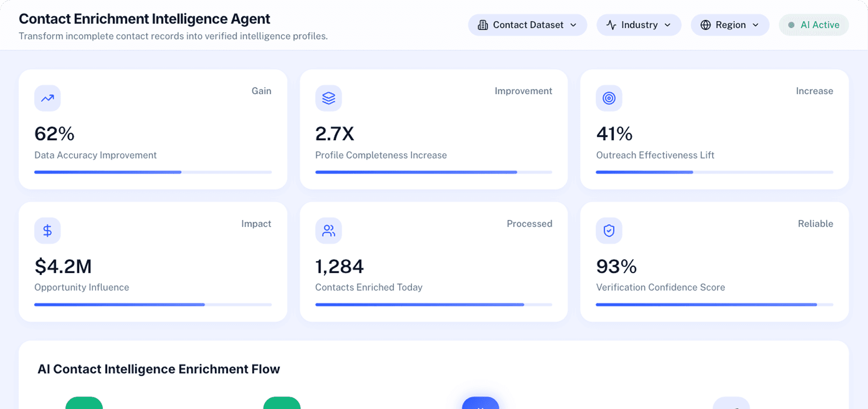Screen dimensions: 868x409
Task: Click the 1,284 value
Action: pos(339,267)
